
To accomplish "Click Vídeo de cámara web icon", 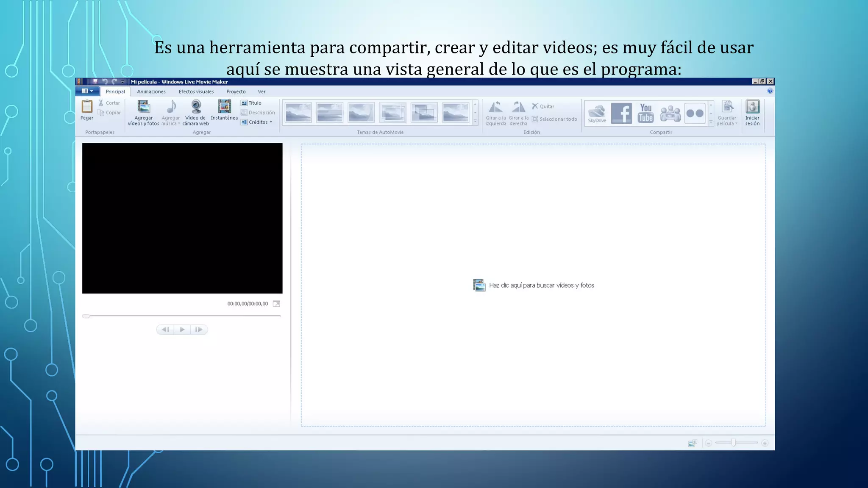I will pyautogui.click(x=196, y=107).
